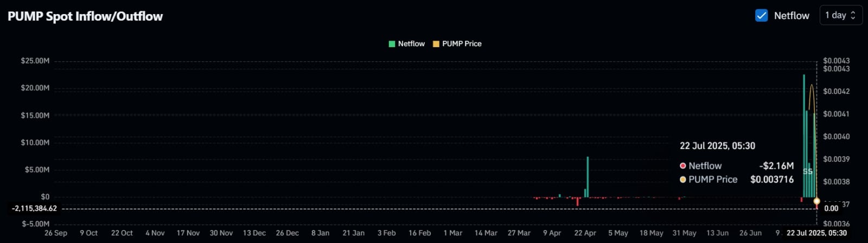Screen dimensions: 868x243
Task: Click the up-down arrows beside 1 day
Action: (x=853, y=15)
